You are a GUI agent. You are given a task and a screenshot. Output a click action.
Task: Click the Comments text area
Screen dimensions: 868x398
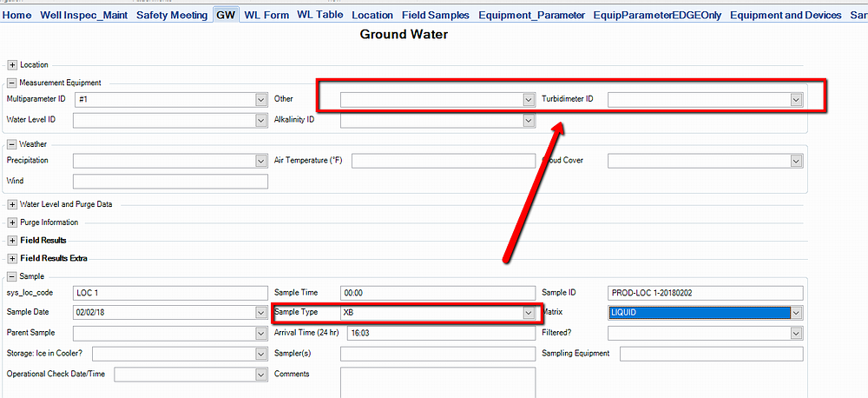437,381
